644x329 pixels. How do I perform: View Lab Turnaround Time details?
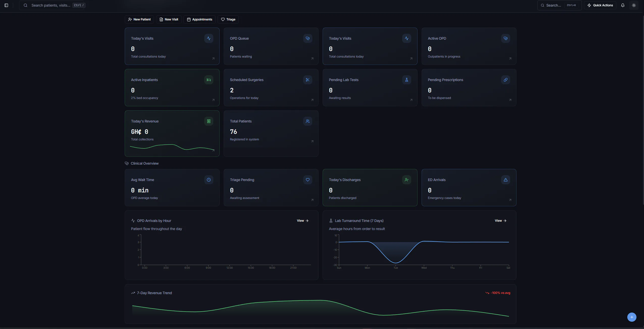click(x=500, y=221)
